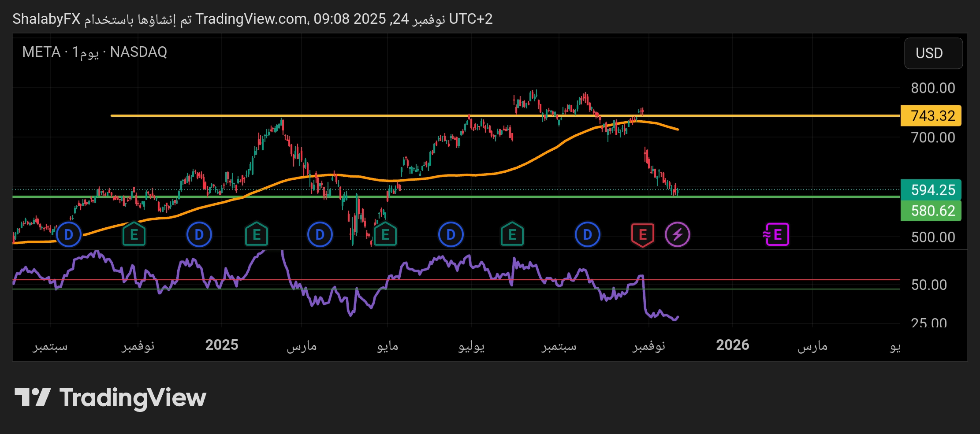Viewport: 980px width, 434px height.
Task: Click the purple lightning bolt event marker
Action: click(677, 235)
